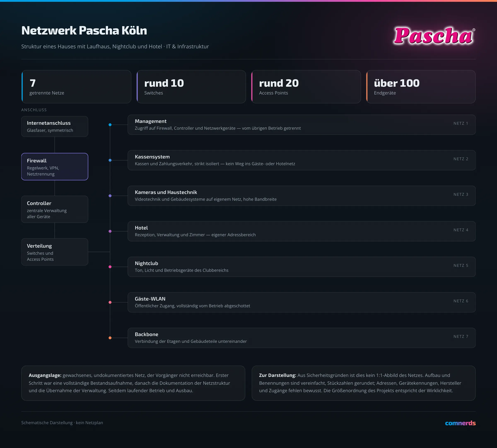Open the "rund 10 Switches" stat card
The width and height of the screenshot is (497, 448).
(191, 87)
